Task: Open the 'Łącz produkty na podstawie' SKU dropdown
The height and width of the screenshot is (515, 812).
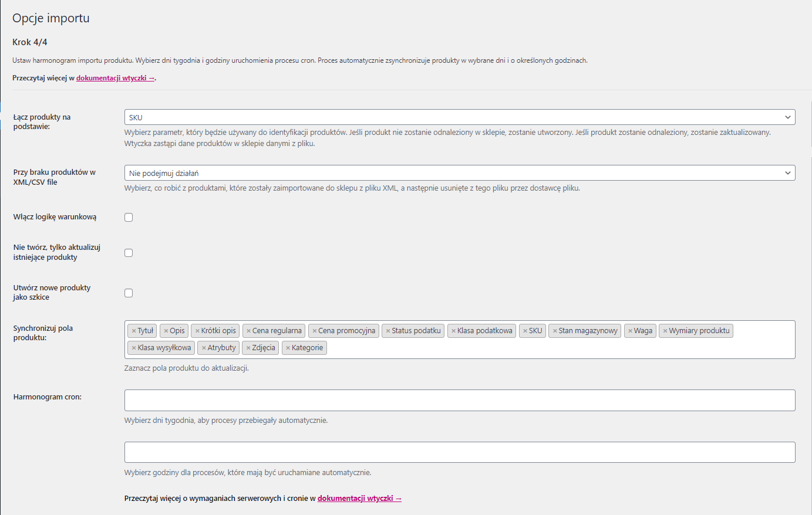Action: click(x=459, y=117)
